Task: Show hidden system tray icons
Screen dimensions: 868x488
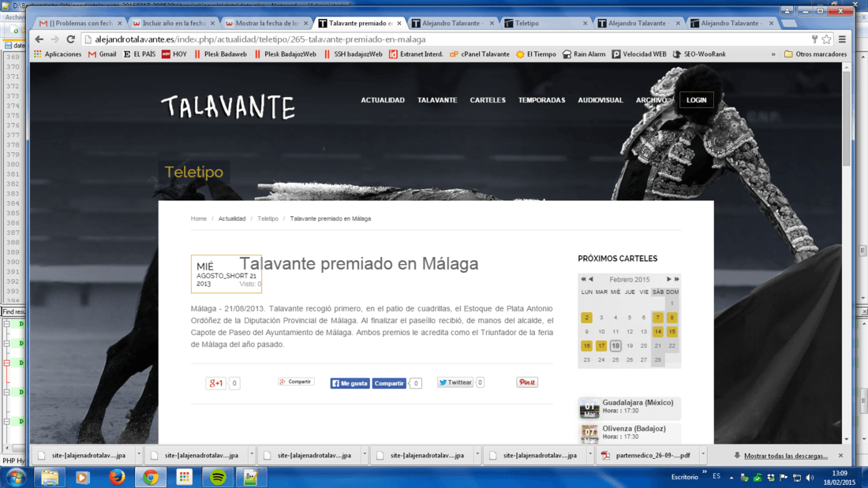Action: 731,478
